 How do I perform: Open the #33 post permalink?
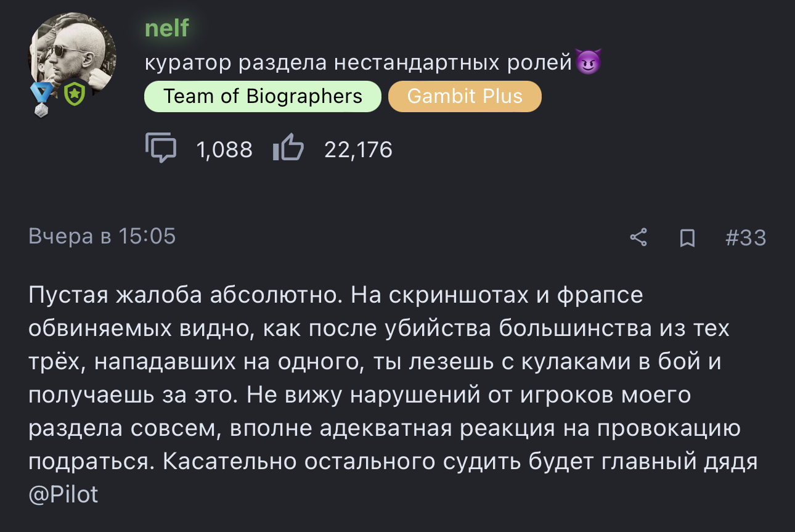click(746, 237)
